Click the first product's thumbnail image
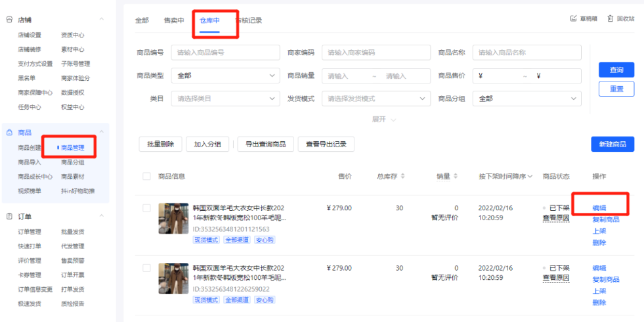 [x=173, y=219]
